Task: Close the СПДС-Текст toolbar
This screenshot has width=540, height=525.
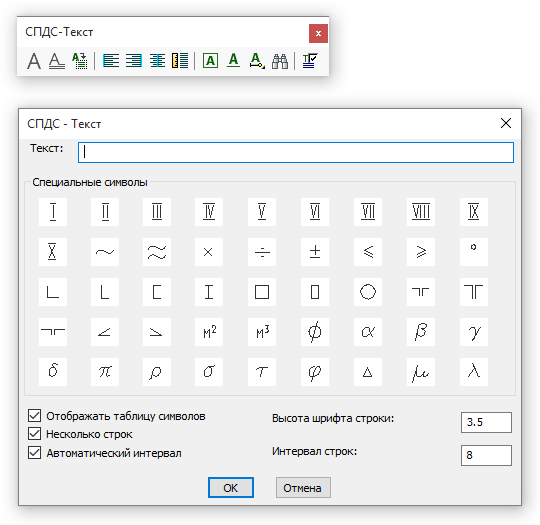Action: [318, 33]
